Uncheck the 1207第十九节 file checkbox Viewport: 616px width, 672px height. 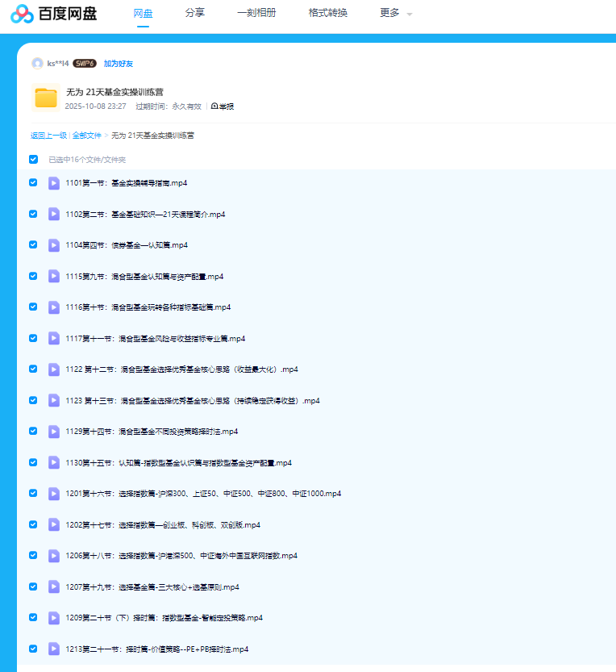click(33, 586)
